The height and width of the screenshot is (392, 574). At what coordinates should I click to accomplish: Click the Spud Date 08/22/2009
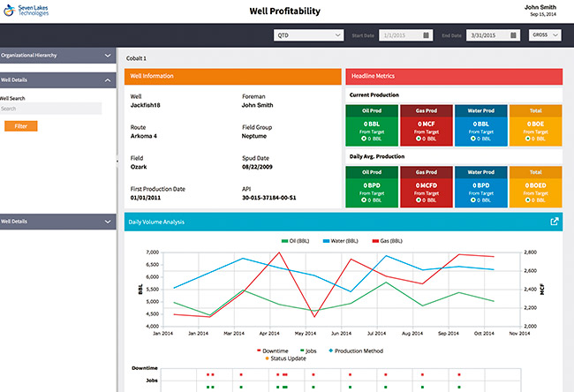(x=257, y=167)
